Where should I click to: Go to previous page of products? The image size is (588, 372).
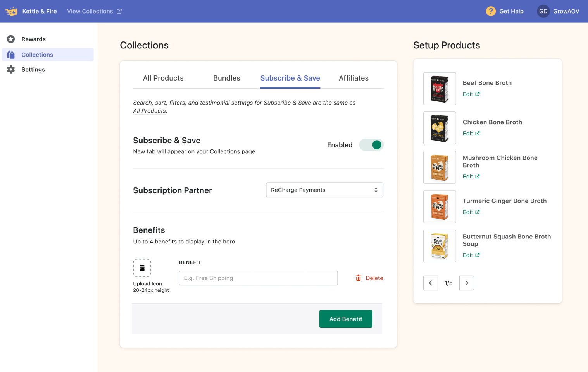430,283
